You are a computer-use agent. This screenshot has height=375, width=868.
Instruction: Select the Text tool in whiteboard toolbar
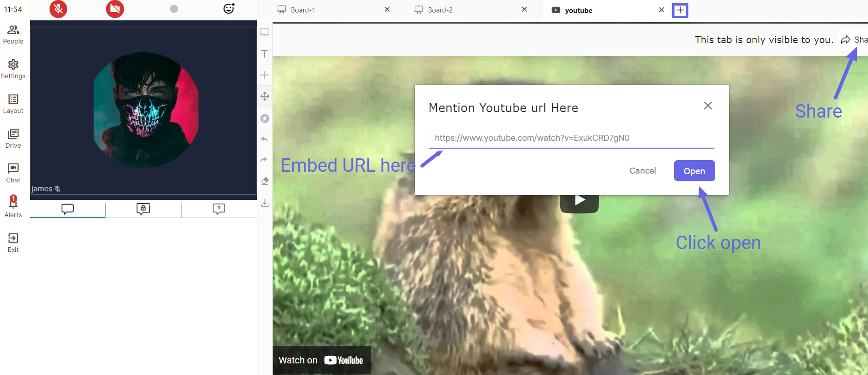[265, 54]
